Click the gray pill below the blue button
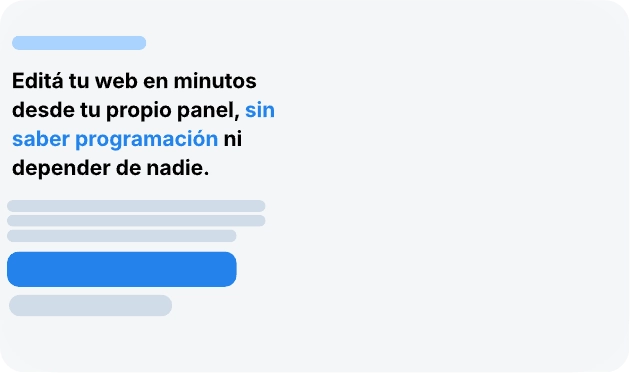Image resolution: width=631 pixels, height=373 pixels. [91, 305]
